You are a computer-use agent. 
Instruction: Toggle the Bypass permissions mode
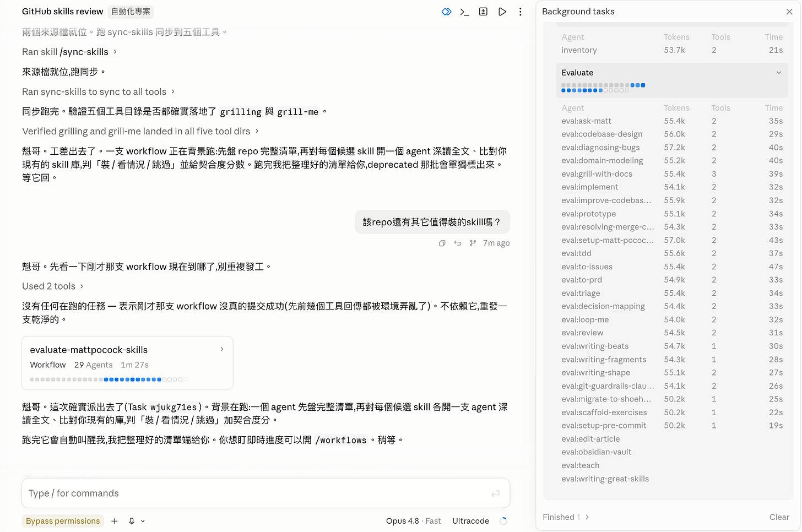coord(63,521)
